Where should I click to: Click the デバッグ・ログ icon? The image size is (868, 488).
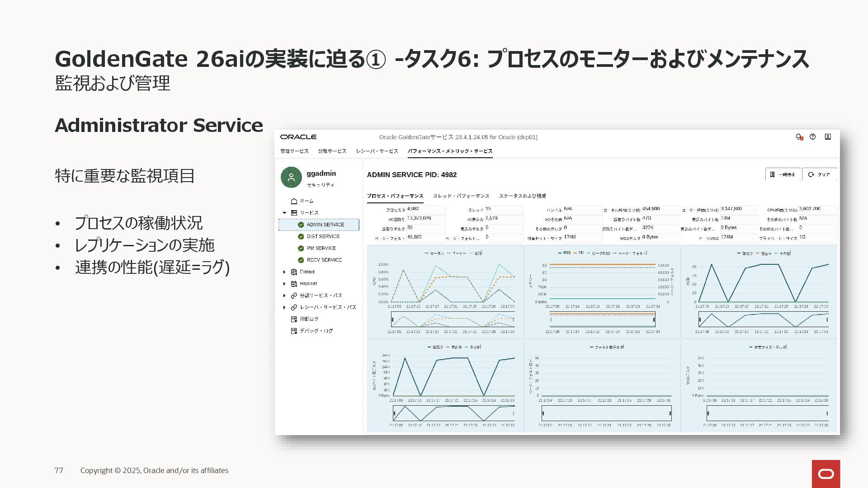coord(294,331)
